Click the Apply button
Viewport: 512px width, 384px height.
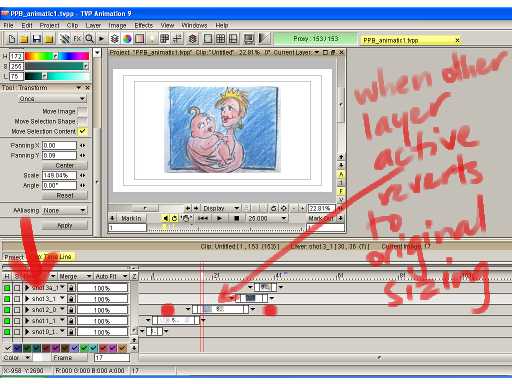(x=65, y=226)
